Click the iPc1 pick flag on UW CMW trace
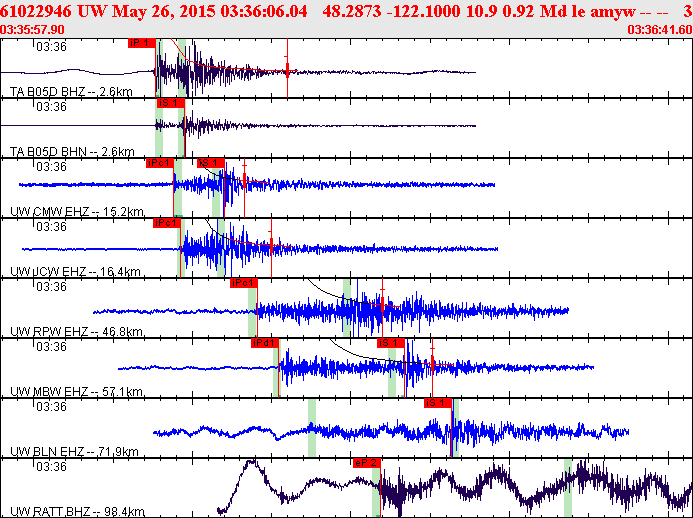The image size is (693, 518). tap(160, 163)
